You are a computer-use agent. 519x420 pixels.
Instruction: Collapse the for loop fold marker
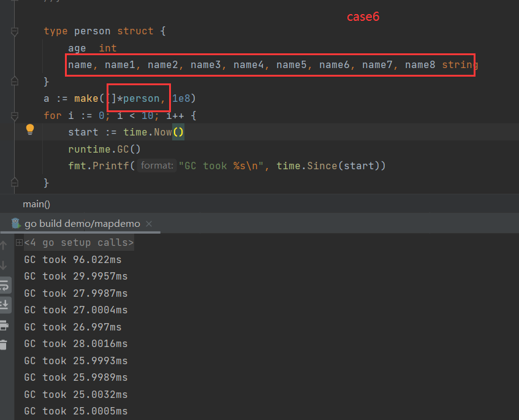click(15, 115)
